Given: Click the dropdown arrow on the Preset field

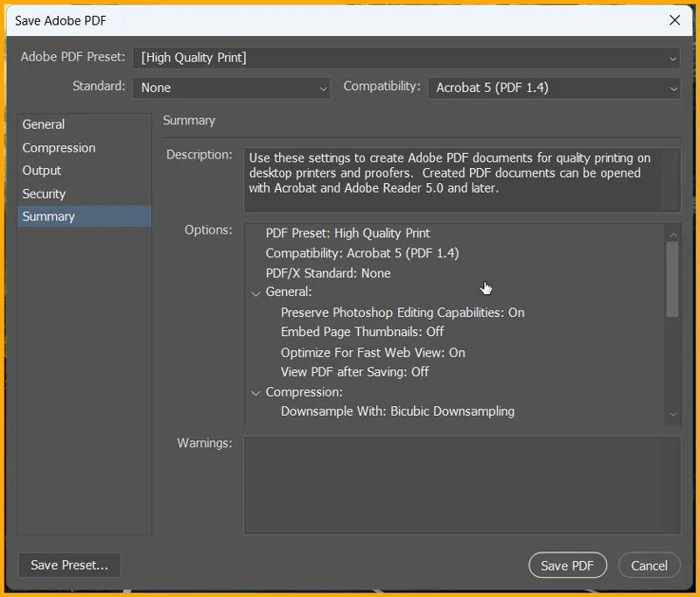Looking at the screenshot, I should (x=672, y=58).
